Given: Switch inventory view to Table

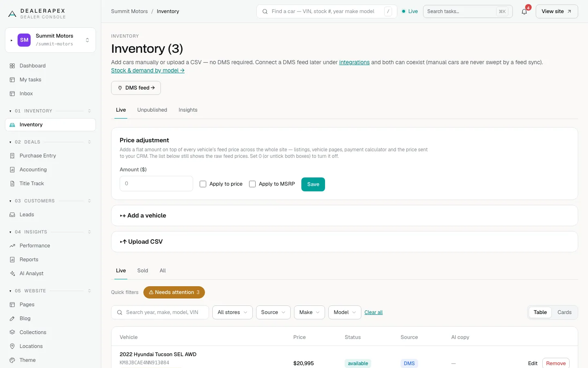Looking at the screenshot, I should [540, 312].
